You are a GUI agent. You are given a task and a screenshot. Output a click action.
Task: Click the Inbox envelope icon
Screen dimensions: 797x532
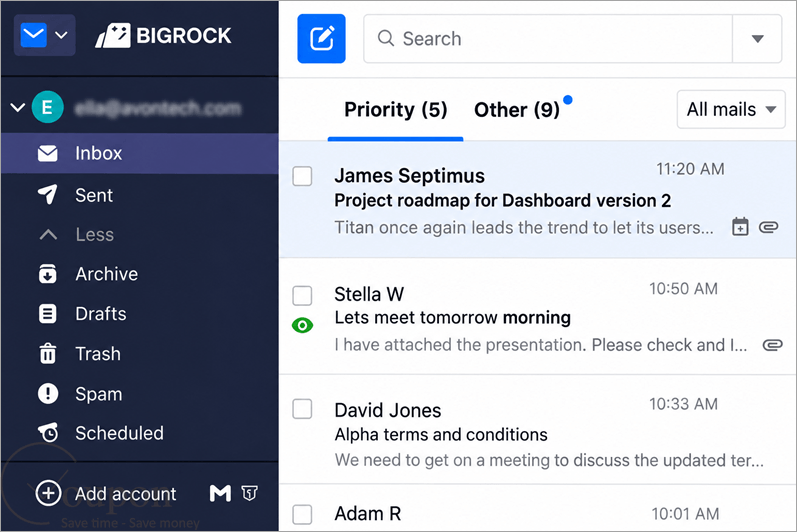pos(48,153)
